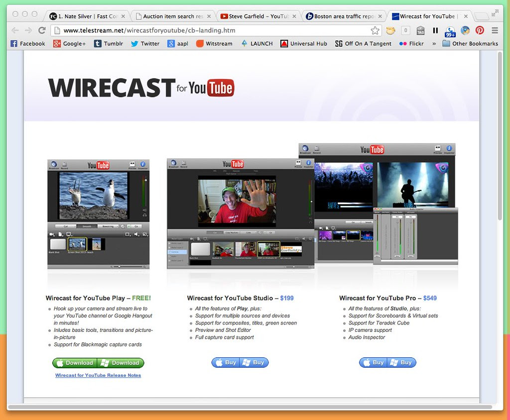Click the yellow bell extension icon
The width and height of the screenshot is (510, 420).
[390, 30]
